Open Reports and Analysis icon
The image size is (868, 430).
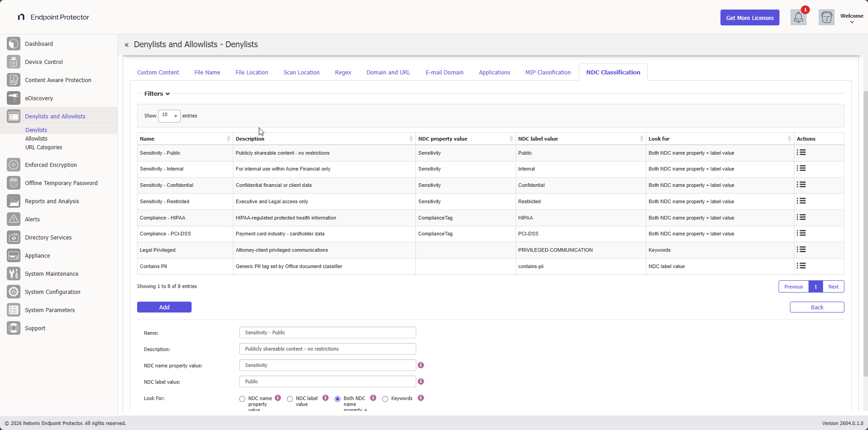pyautogui.click(x=14, y=201)
